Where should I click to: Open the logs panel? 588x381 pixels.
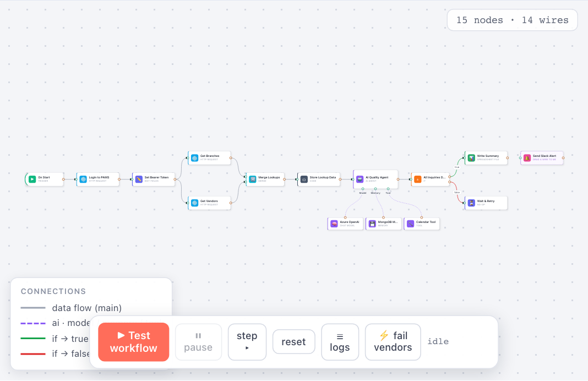point(340,342)
